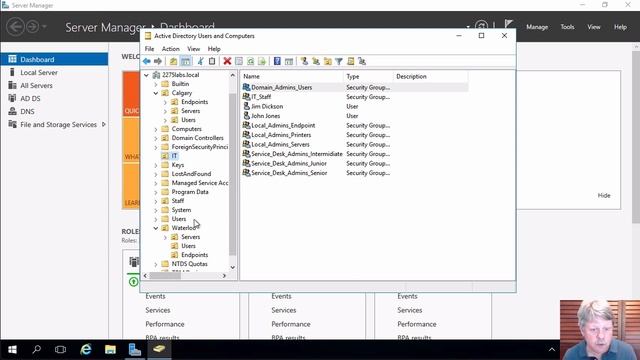Expand File and Storage Services arrow
This screenshot has height=360, width=640.
pyautogui.click(x=104, y=124)
